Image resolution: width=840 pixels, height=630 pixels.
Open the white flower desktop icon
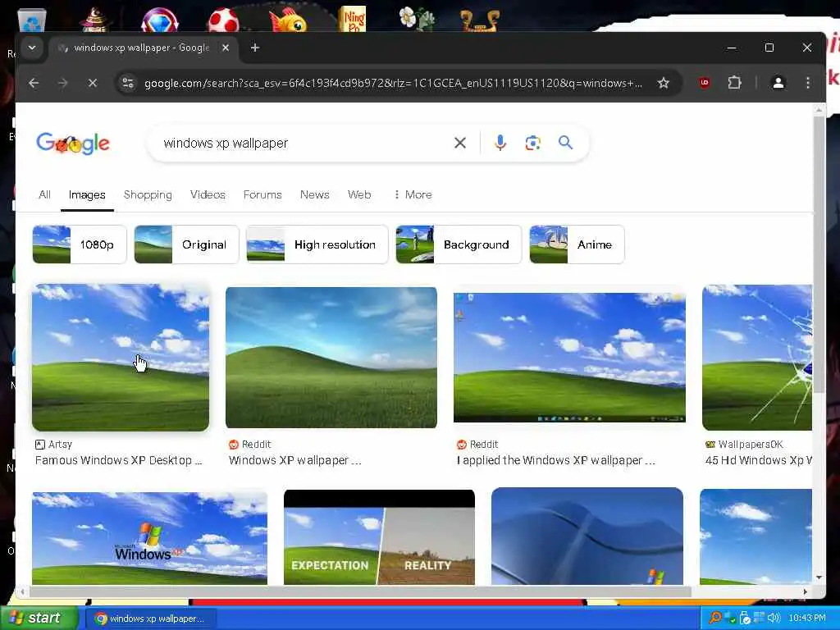416,18
